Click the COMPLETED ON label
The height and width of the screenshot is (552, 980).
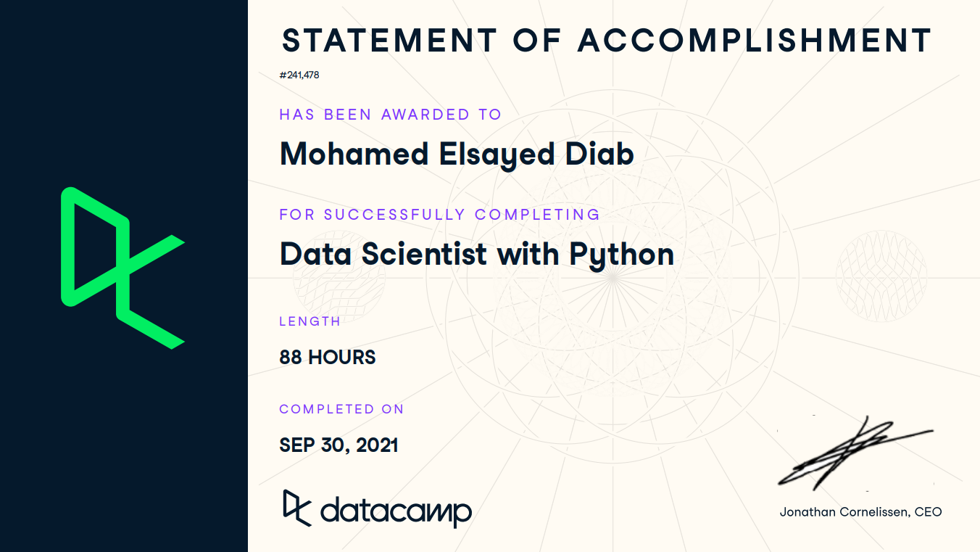tap(341, 409)
